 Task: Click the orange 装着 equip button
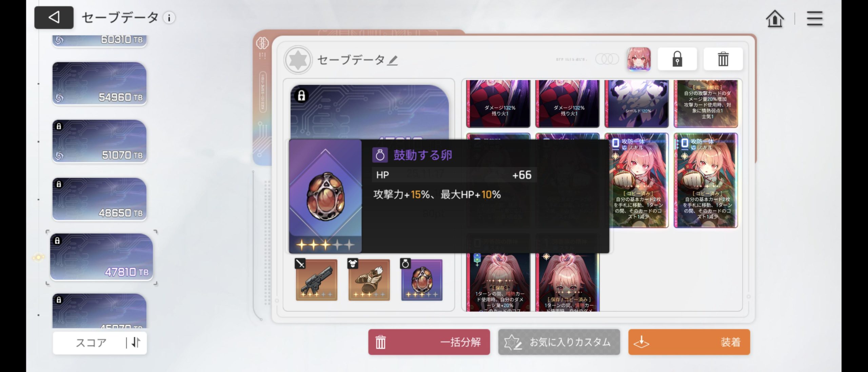point(689,342)
